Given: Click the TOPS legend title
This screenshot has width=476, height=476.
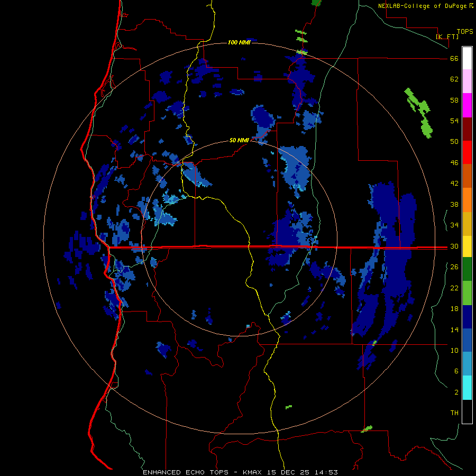Looking at the screenshot, I should (x=465, y=32).
